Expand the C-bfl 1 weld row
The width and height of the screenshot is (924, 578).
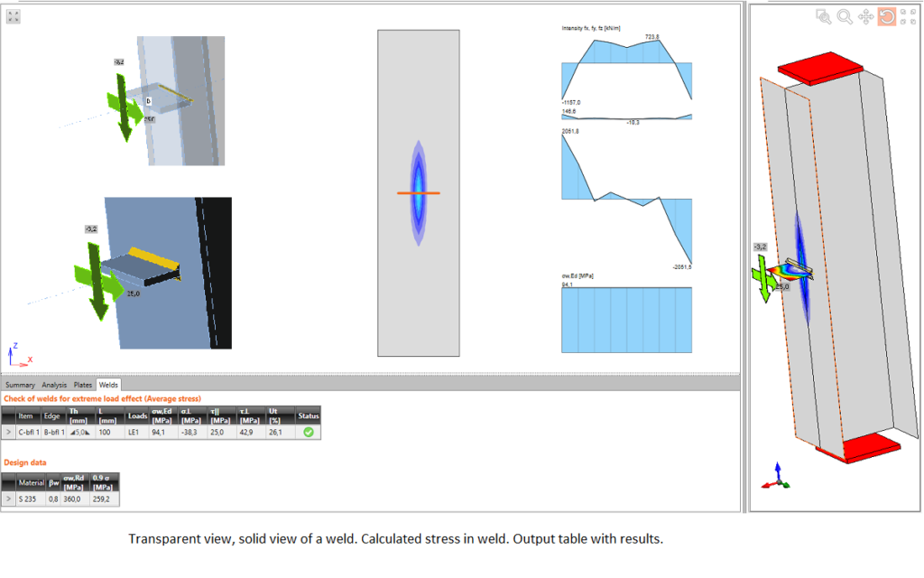point(8,433)
